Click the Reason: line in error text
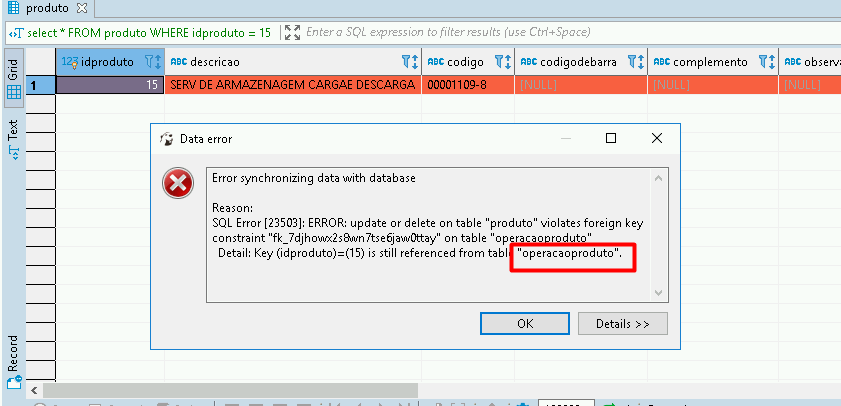841x406 pixels. [232, 208]
